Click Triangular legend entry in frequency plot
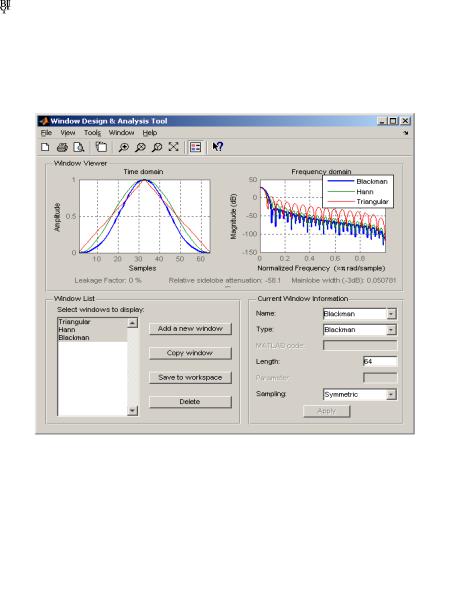Image resolution: width=449 pixels, height=602 pixels. [x=372, y=202]
